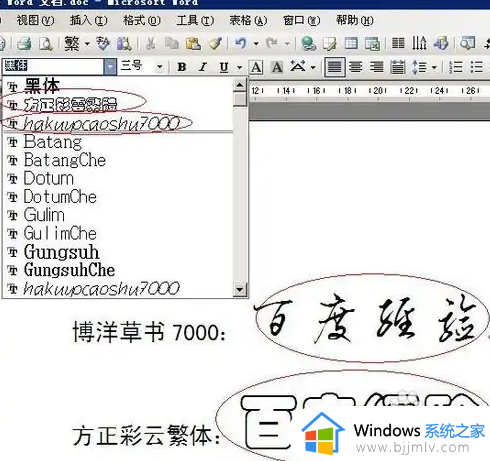
Task: Select the Gungsuh font
Action: pyautogui.click(x=118, y=252)
